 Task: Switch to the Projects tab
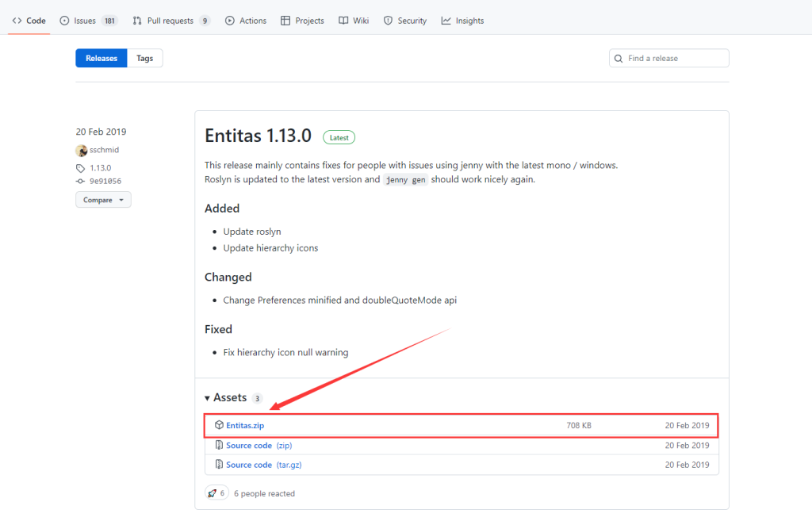click(302, 21)
